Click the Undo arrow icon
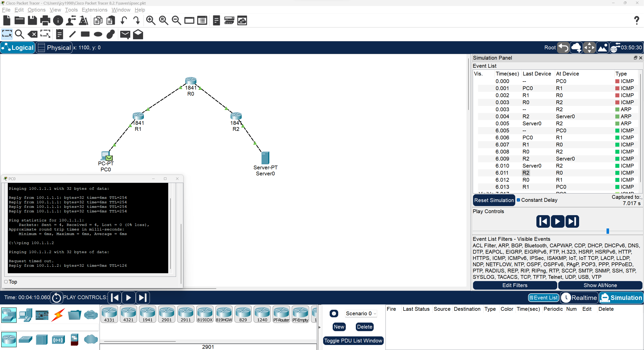Viewport: 644px width, 350px height. pos(123,20)
